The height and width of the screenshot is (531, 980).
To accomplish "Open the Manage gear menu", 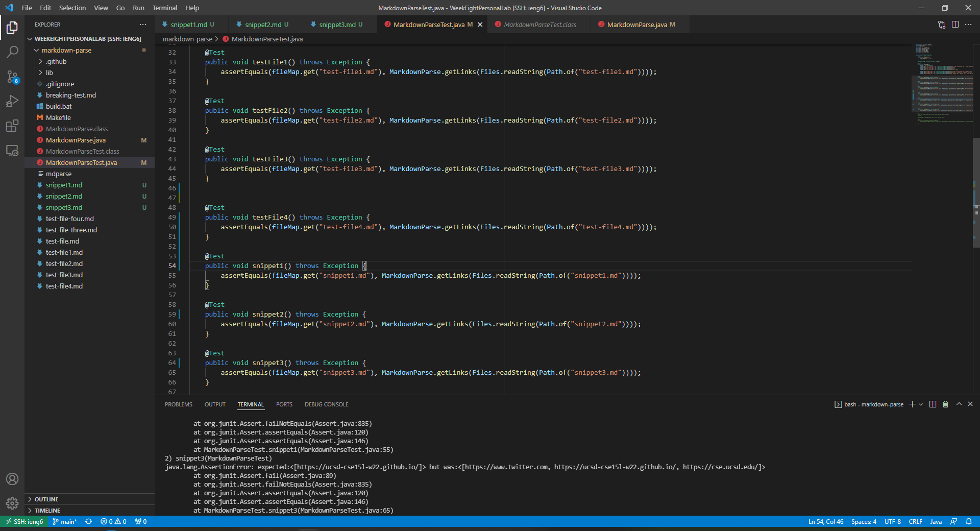I will point(12,503).
